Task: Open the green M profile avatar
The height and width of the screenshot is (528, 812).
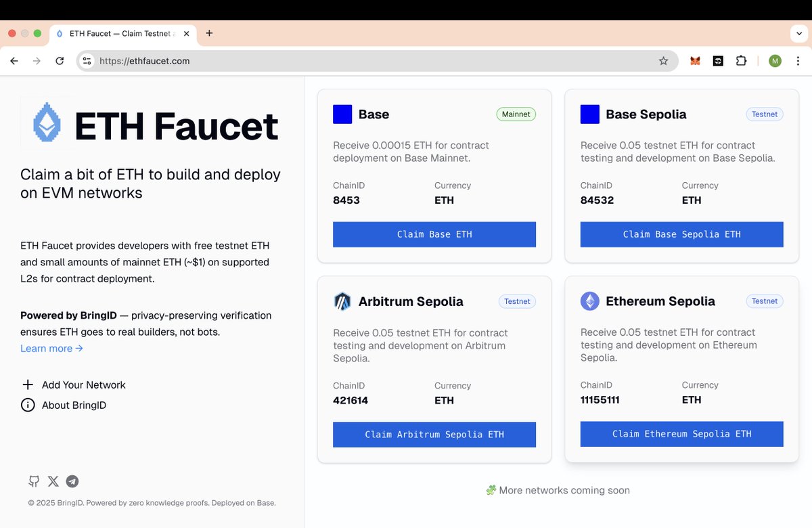Action: (x=775, y=61)
